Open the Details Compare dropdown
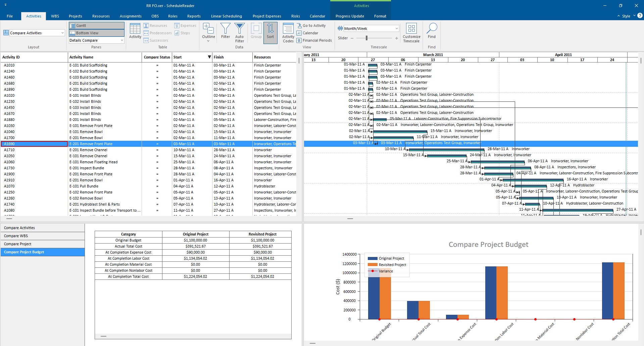Viewport: 644px width, 346px height. (x=121, y=40)
